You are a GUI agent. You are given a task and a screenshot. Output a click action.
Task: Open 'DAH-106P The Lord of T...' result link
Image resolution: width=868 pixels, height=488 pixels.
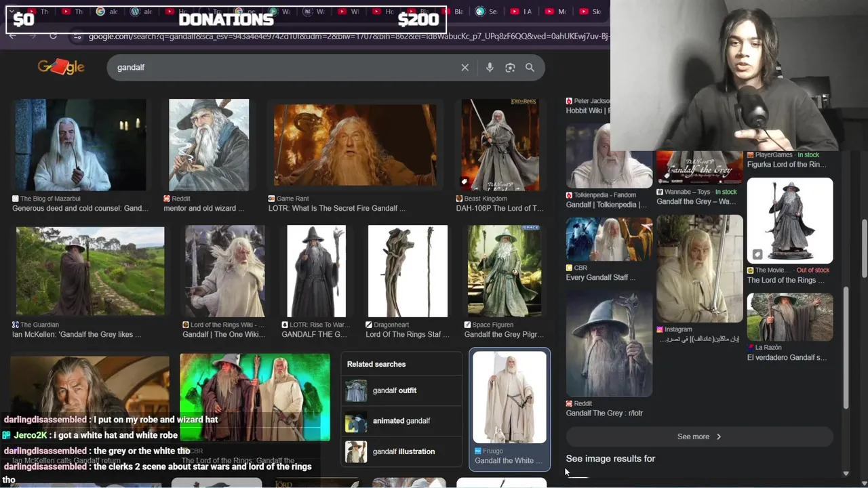[500, 209]
